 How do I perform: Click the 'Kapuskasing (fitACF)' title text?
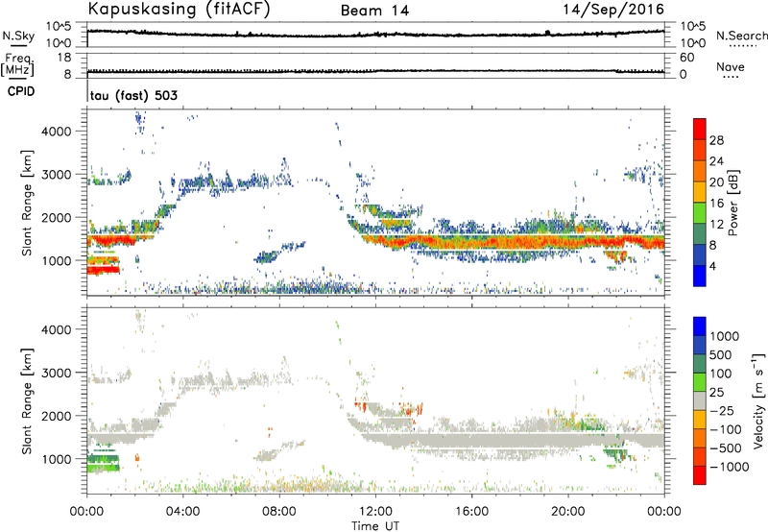(179, 10)
